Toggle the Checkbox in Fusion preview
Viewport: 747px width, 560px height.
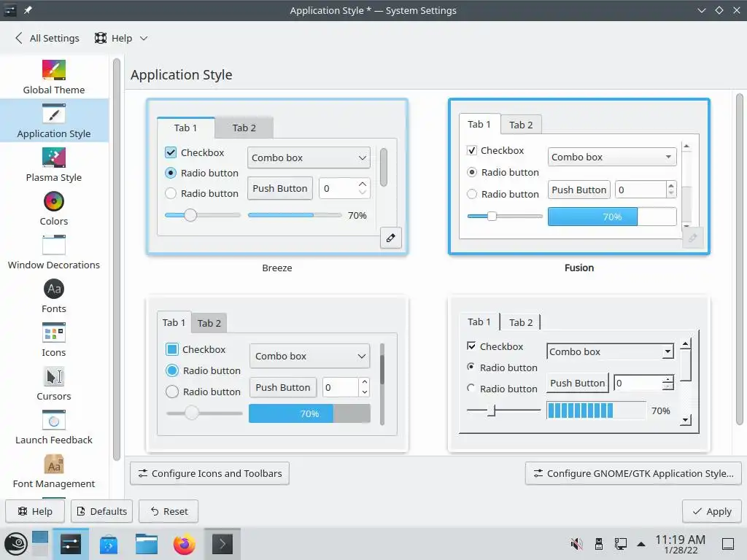click(x=472, y=150)
